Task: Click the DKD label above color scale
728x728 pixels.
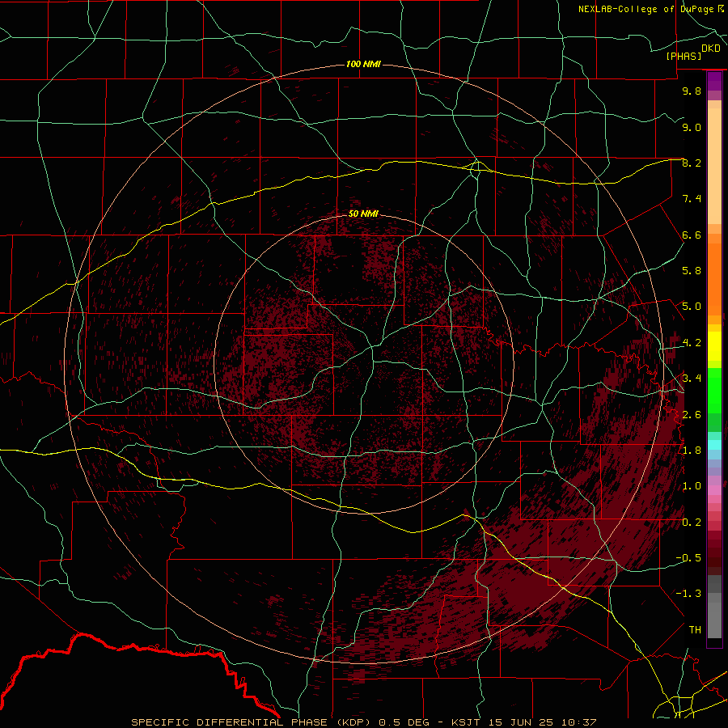Action: pyautogui.click(x=710, y=49)
